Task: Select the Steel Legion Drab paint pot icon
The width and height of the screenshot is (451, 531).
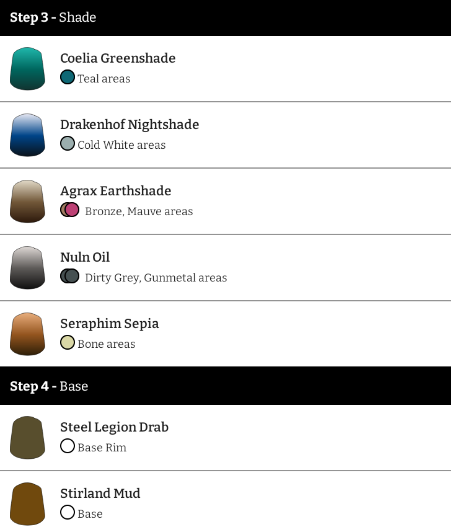Action: coord(27,438)
